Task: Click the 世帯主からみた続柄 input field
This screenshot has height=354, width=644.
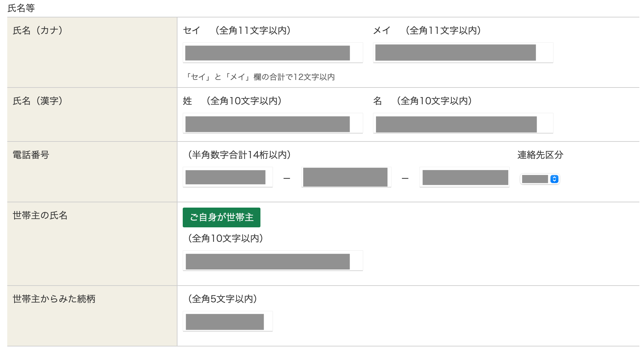Action: (x=228, y=321)
